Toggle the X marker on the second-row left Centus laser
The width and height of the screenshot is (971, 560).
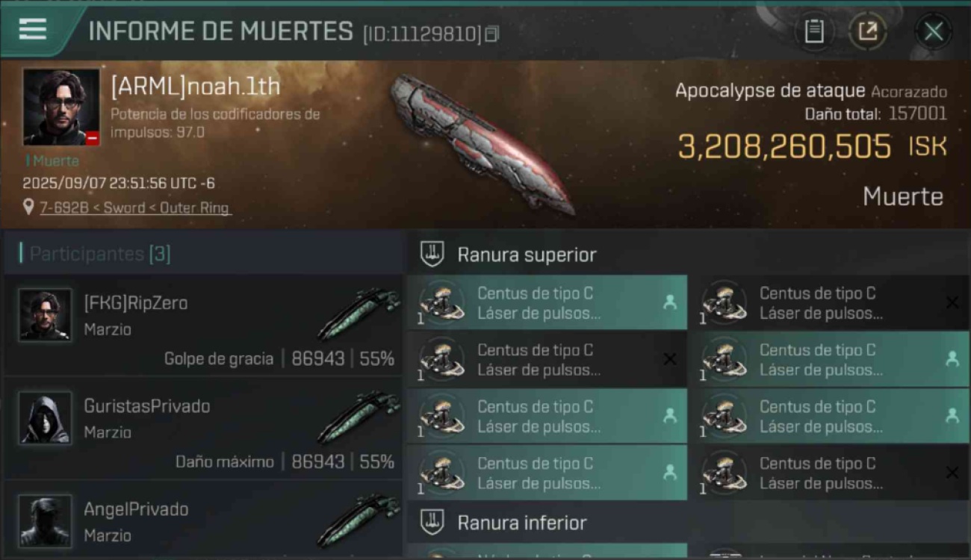click(670, 359)
